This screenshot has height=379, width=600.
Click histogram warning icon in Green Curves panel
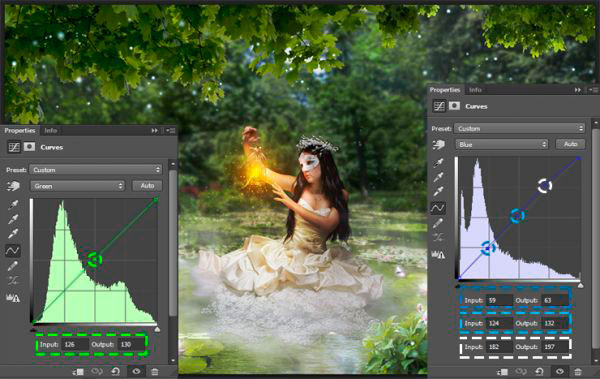12,298
